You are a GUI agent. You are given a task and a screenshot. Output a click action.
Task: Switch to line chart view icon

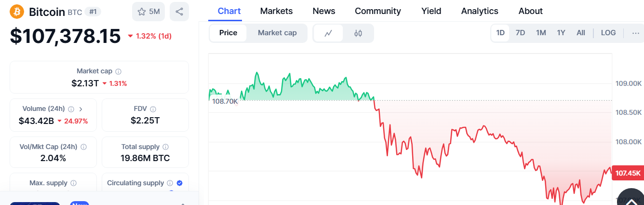click(328, 33)
